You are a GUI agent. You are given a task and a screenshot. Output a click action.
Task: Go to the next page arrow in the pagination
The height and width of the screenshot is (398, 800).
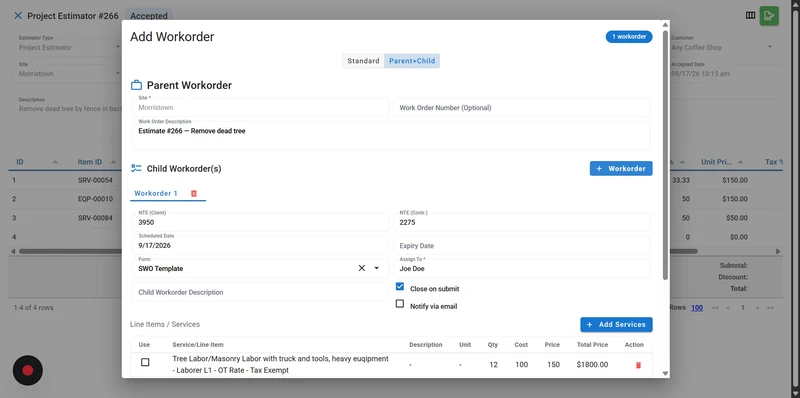tap(758, 308)
